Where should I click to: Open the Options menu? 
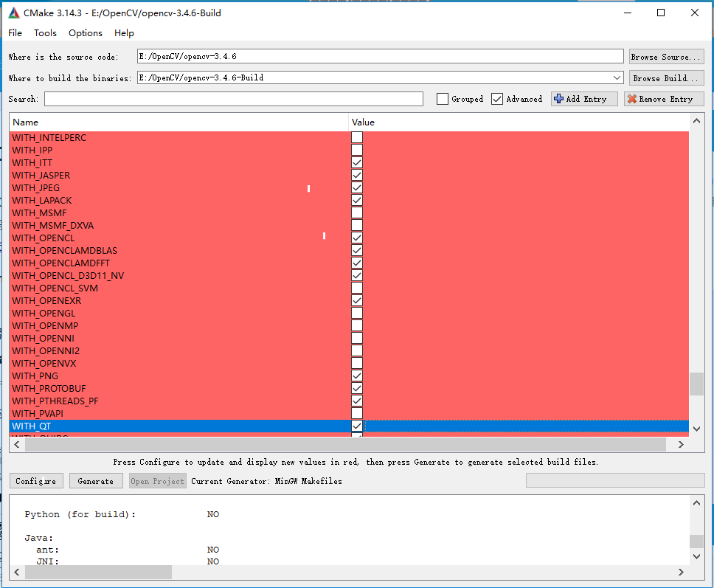(85, 32)
